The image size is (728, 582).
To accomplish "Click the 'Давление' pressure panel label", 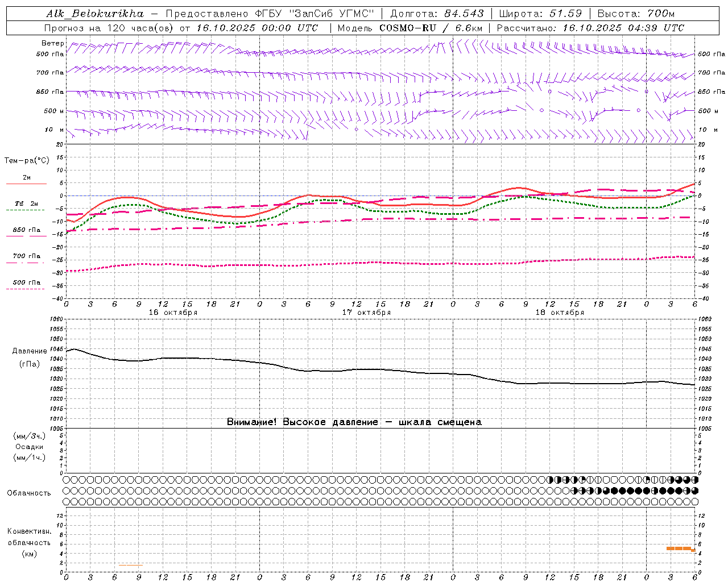I will click(x=30, y=351).
